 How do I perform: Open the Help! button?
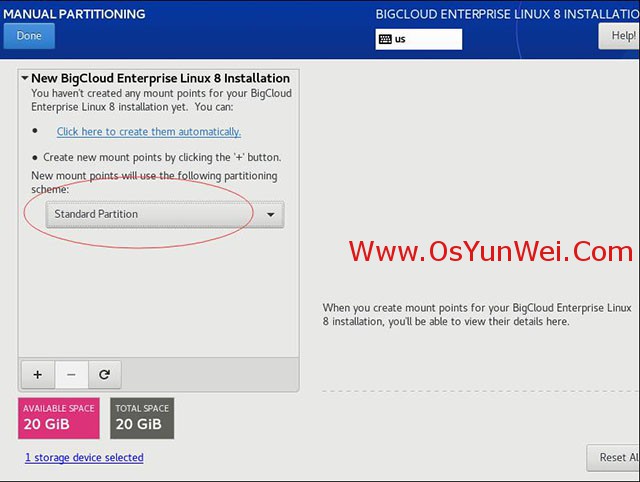coord(619,36)
